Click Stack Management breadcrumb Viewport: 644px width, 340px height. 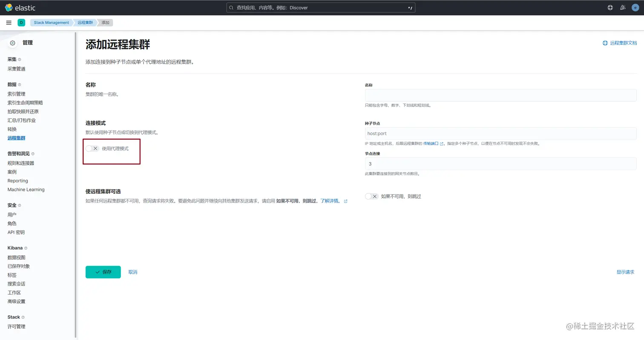click(x=51, y=23)
